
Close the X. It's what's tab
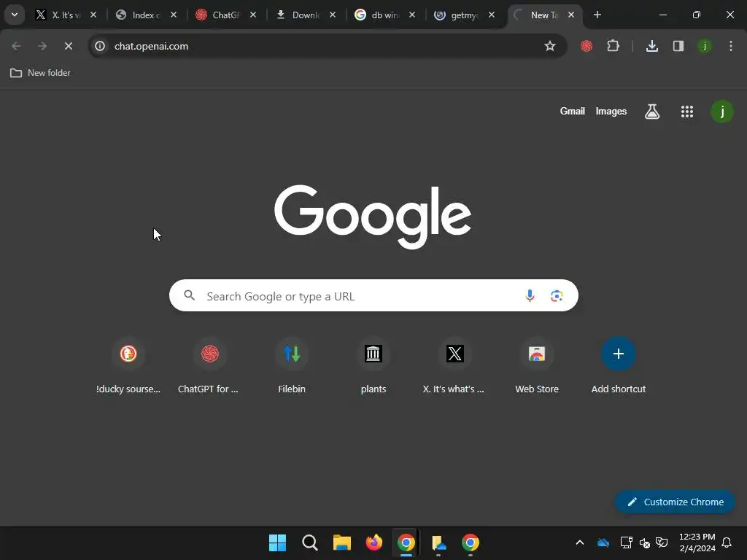pyautogui.click(x=93, y=15)
